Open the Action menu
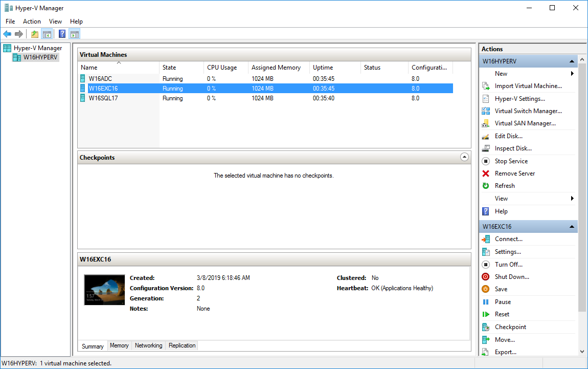588x369 pixels. tap(32, 21)
